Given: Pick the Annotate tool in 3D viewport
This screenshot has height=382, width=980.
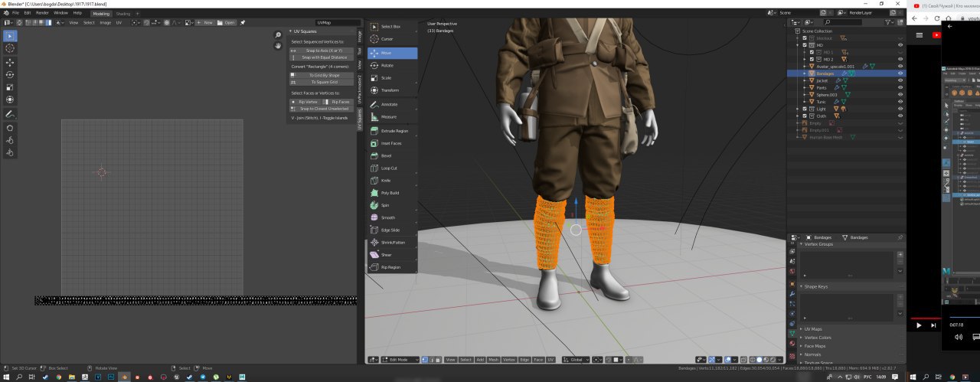Looking at the screenshot, I should 392,105.
